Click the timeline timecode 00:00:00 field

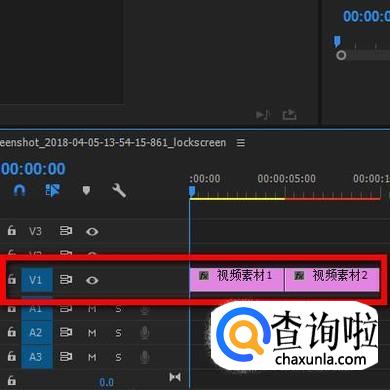point(33,169)
